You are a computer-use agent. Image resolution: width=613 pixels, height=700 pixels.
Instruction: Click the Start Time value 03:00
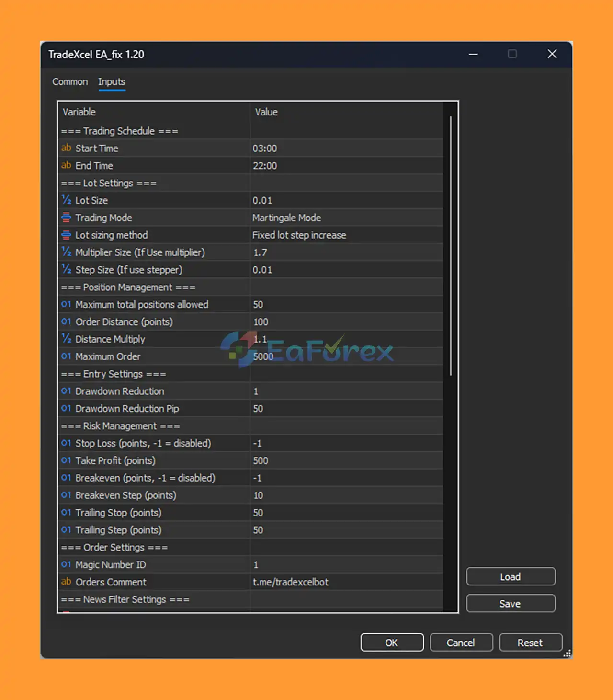pyautogui.click(x=345, y=148)
